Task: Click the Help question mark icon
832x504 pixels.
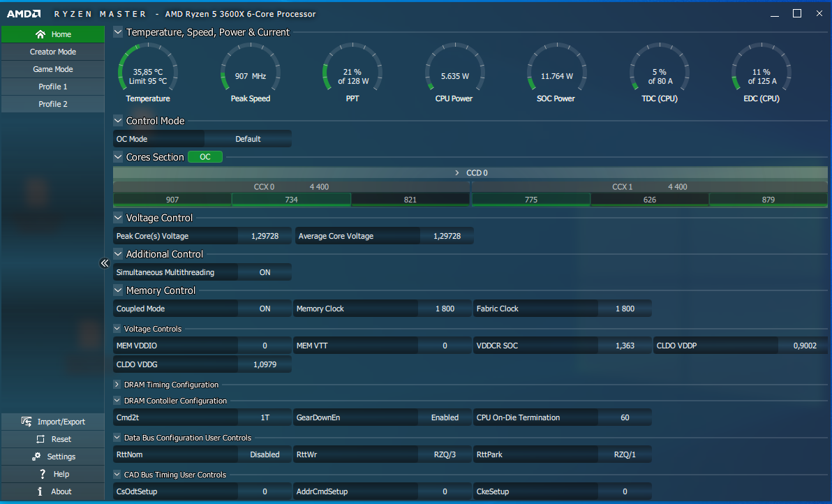Action: 41,474
